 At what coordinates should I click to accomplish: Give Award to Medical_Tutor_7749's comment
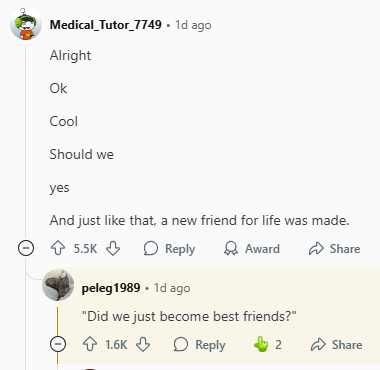tap(252, 249)
